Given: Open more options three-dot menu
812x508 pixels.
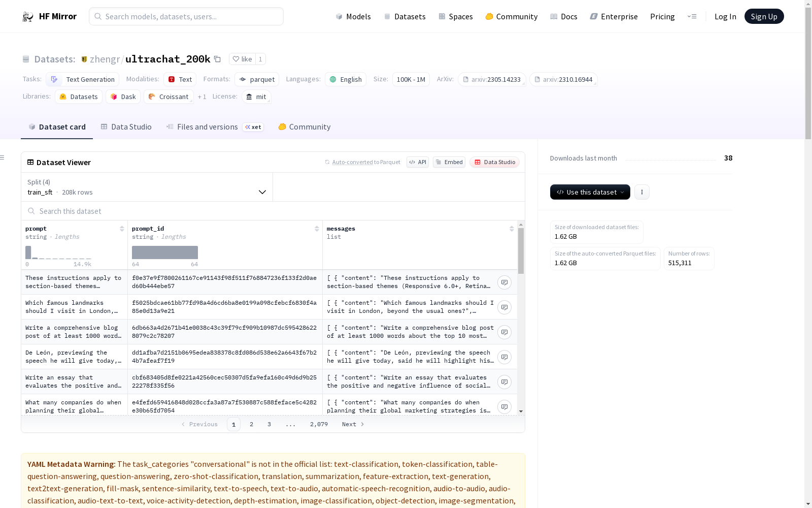Looking at the screenshot, I should click(x=642, y=192).
